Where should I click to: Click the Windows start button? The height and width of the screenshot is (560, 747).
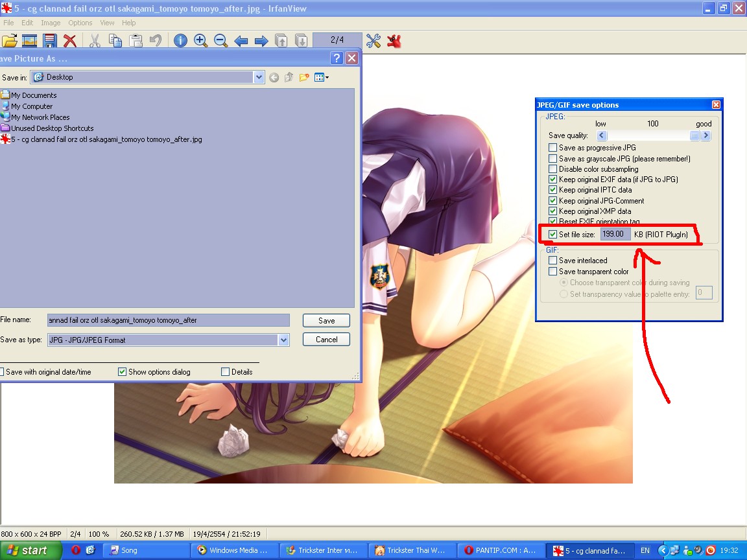tap(30, 550)
